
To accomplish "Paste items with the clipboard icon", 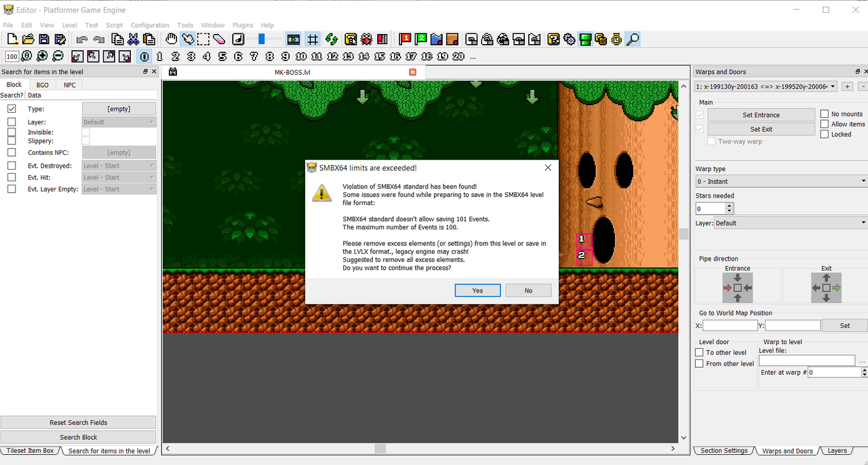I will tap(149, 39).
